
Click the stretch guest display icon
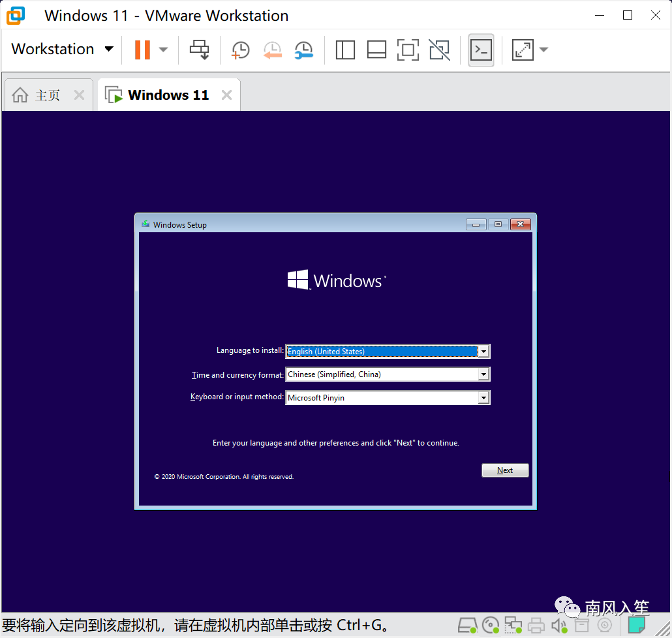(523, 50)
